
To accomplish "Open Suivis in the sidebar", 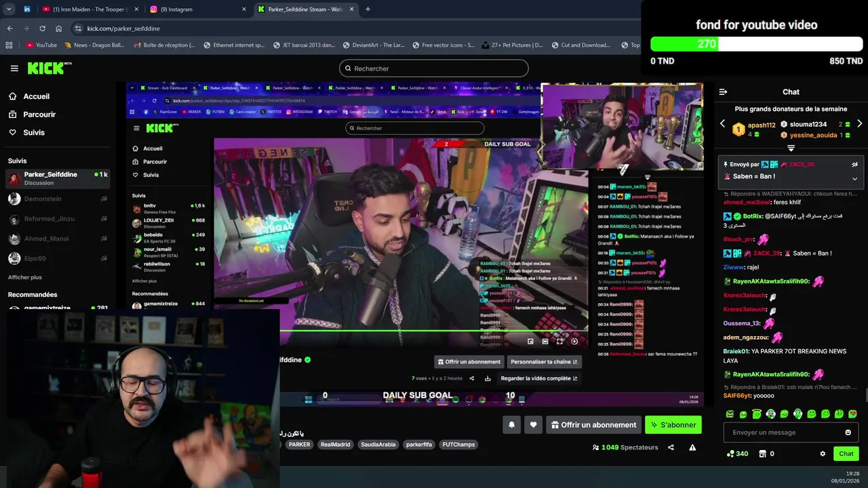I will point(34,132).
